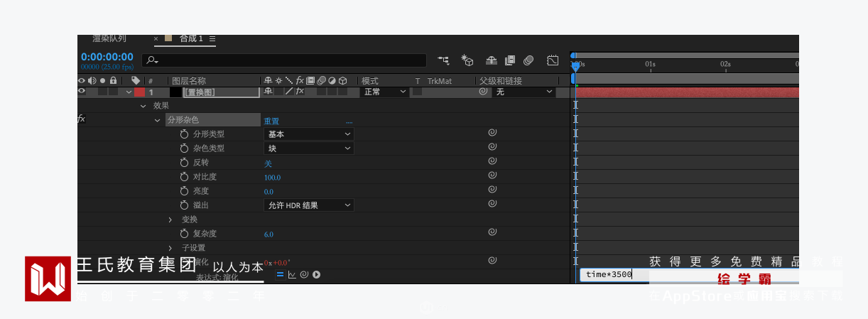868x319 pixels.
Task: Open blending mode dropdown 正常
Action: [x=385, y=92]
